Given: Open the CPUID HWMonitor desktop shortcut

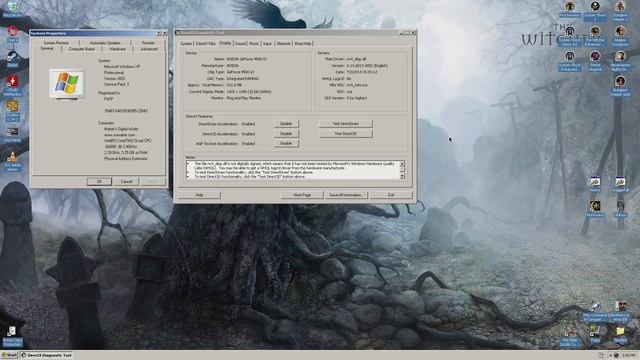Looking at the screenshot, I should tap(12, 85).
